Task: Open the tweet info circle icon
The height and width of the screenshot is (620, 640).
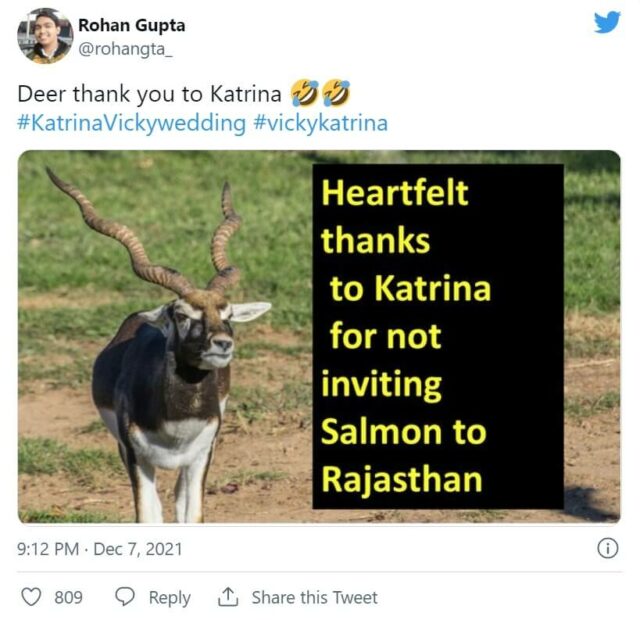Action: pyautogui.click(x=606, y=548)
